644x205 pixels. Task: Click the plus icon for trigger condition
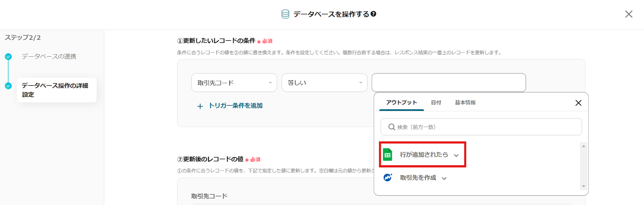point(200,106)
